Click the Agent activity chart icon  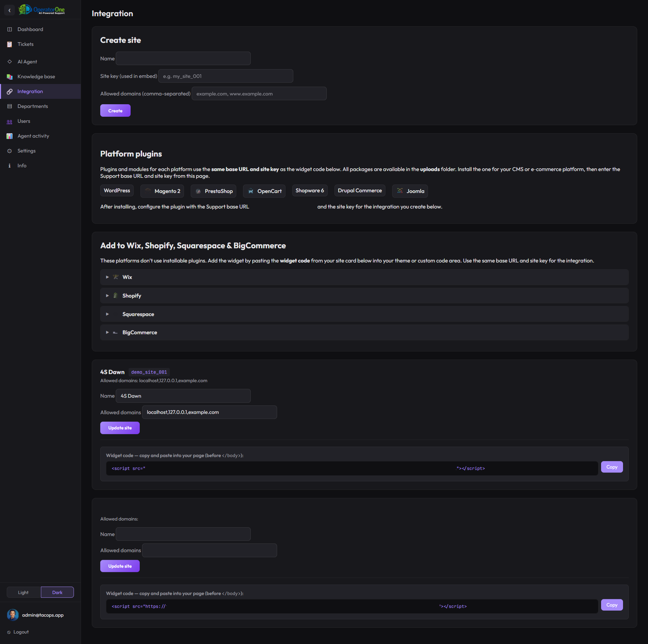click(9, 136)
